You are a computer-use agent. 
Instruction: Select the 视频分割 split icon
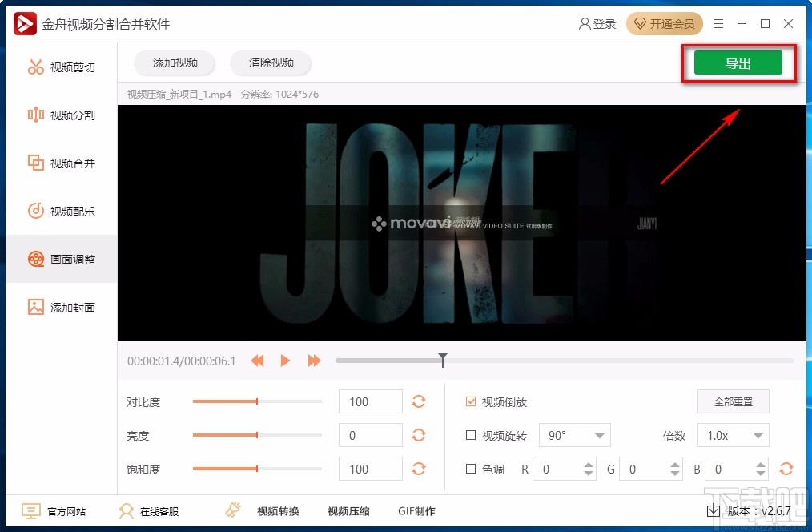[x=36, y=115]
